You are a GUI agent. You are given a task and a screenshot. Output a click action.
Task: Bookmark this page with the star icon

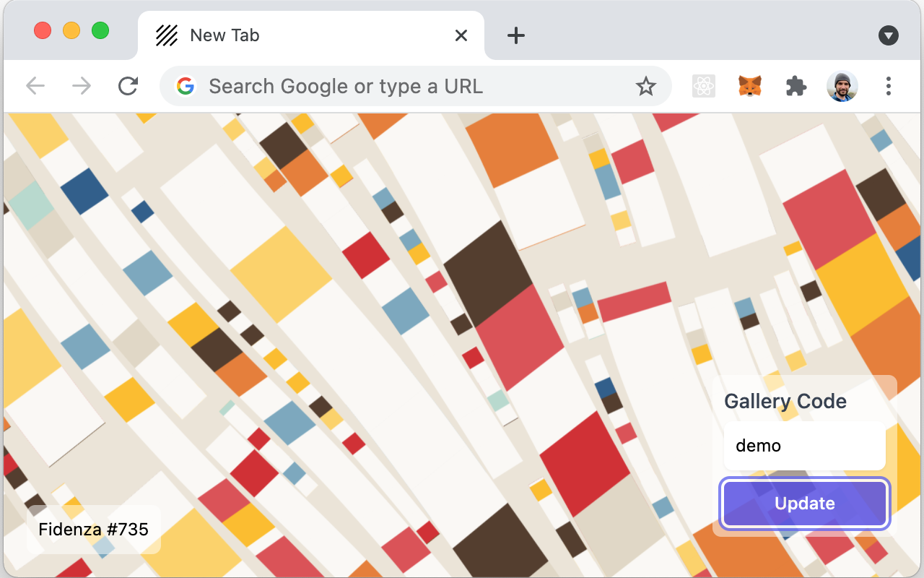pos(645,87)
